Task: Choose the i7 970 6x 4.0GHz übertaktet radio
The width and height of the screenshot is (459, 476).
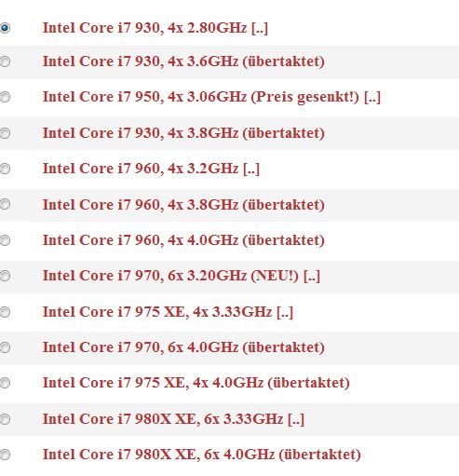Action: click(x=5, y=347)
